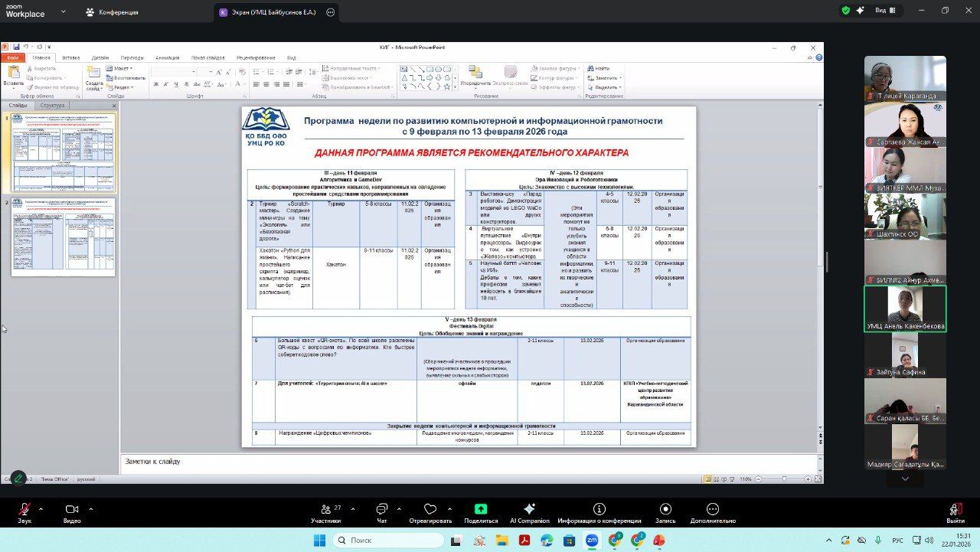The height and width of the screenshot is (552, 980).
Task: Open the Участники participants panel
Action: coord(325,511)
